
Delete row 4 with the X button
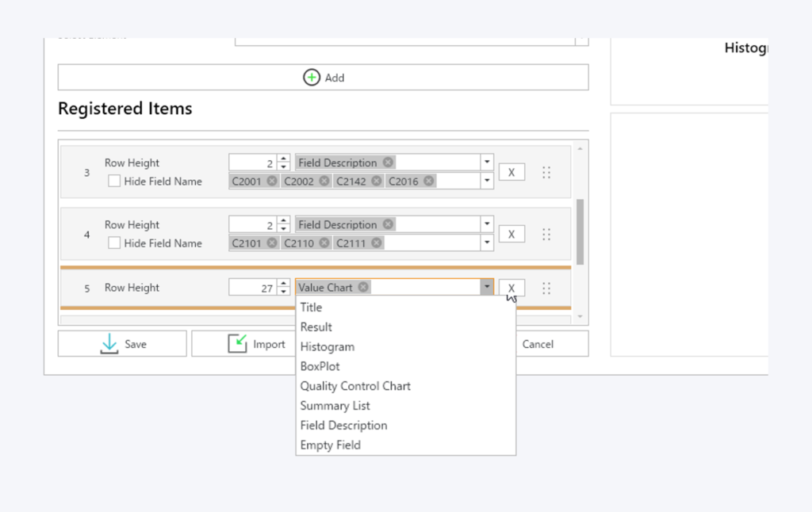click(x=511, y=234)
